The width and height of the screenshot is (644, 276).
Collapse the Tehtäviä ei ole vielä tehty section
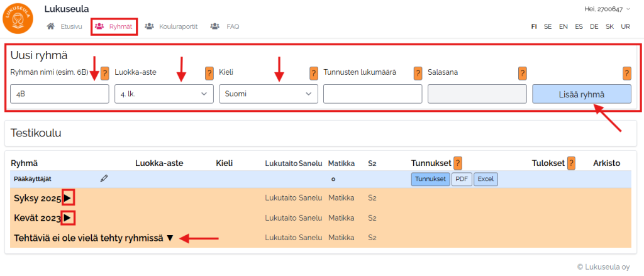(169, 238)
